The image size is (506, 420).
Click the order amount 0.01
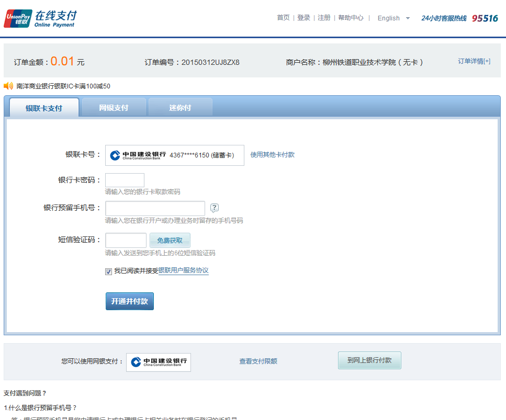click(x=62, y=61)
